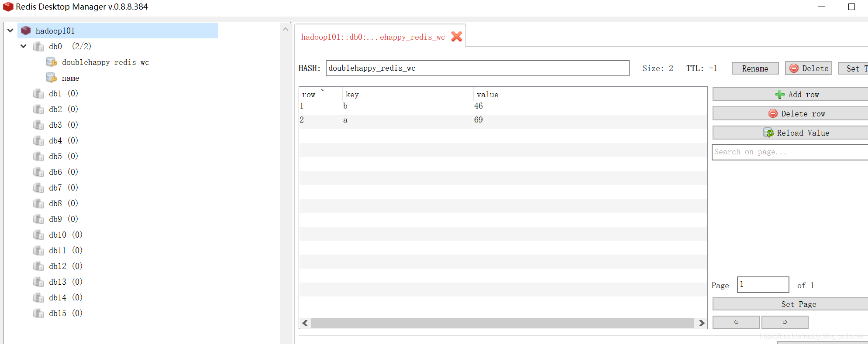Click the db8 database icon
Screen dimensions: 868x344
click(38, 203)
